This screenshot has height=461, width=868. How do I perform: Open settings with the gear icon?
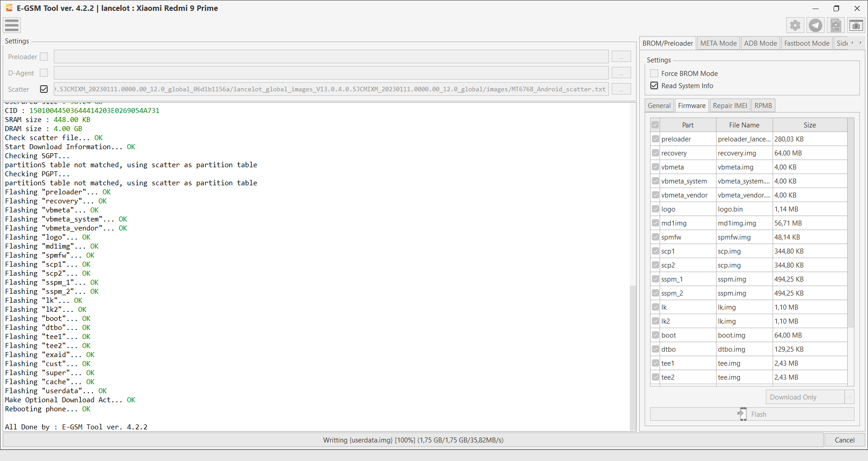tap(795, 25)
